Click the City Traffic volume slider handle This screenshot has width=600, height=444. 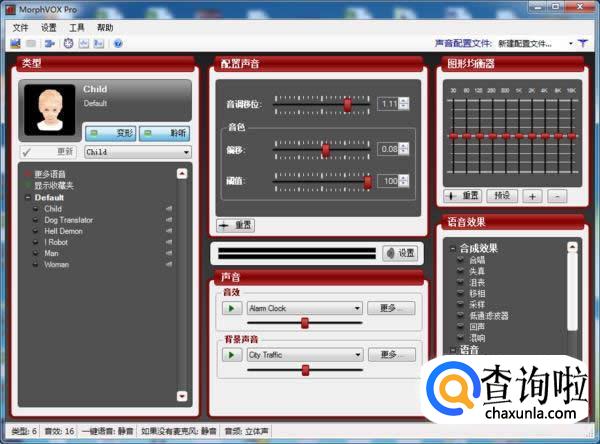305,370
